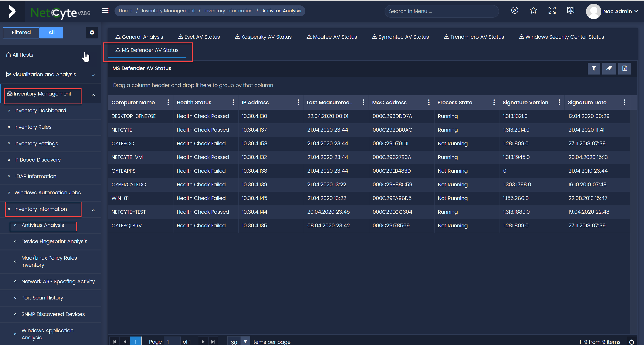Select the MS Defender AV Status tab

[147, 50]
